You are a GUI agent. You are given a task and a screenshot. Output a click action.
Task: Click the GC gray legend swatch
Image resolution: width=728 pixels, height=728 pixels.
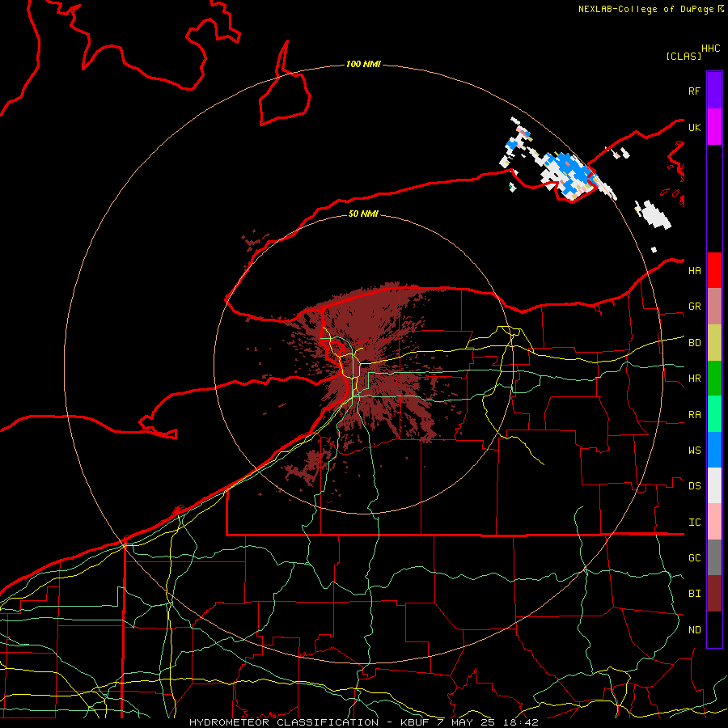(714, 557)
